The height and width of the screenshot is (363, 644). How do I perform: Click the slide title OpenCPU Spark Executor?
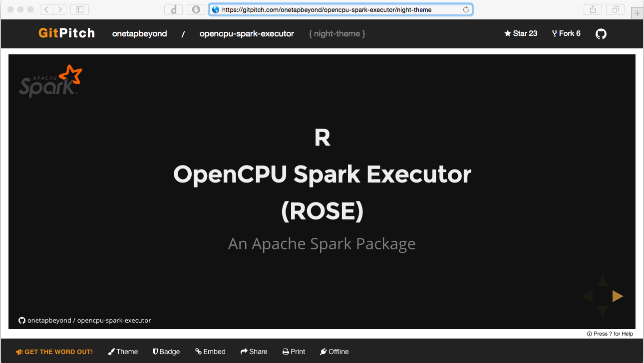coord(322,175)
